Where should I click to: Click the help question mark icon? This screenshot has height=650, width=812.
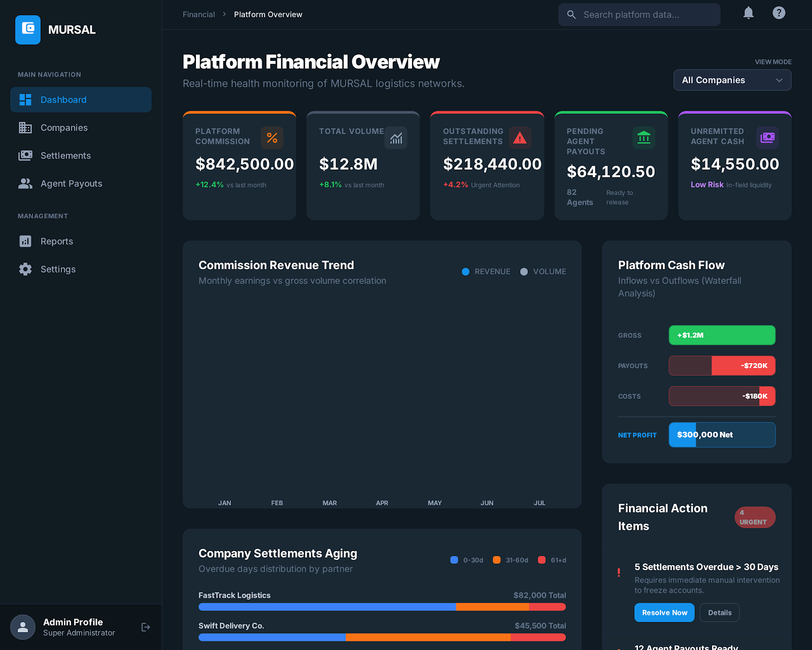coord(779,13)
